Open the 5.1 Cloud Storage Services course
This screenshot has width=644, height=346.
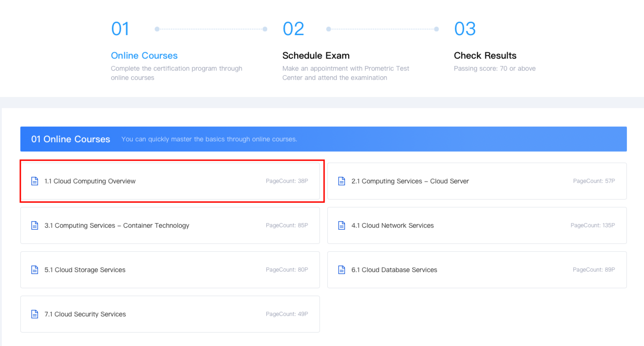pos(85,270)
